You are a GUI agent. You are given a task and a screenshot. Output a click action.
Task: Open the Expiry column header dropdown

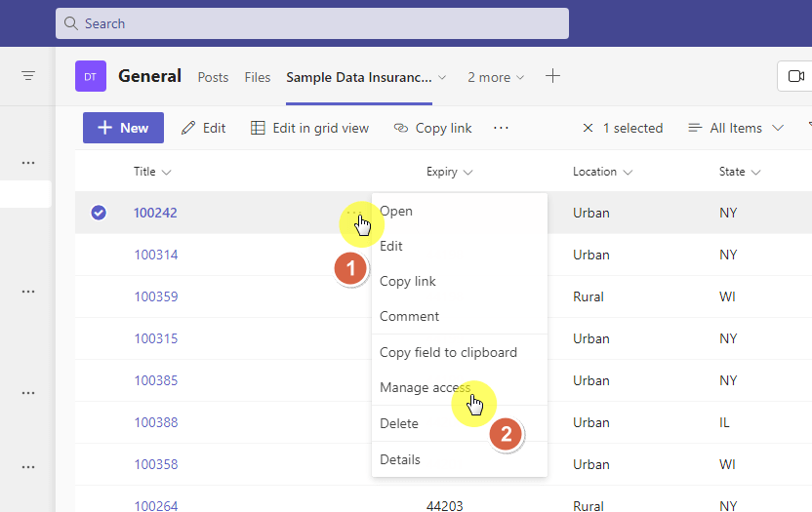pos(450,172)
